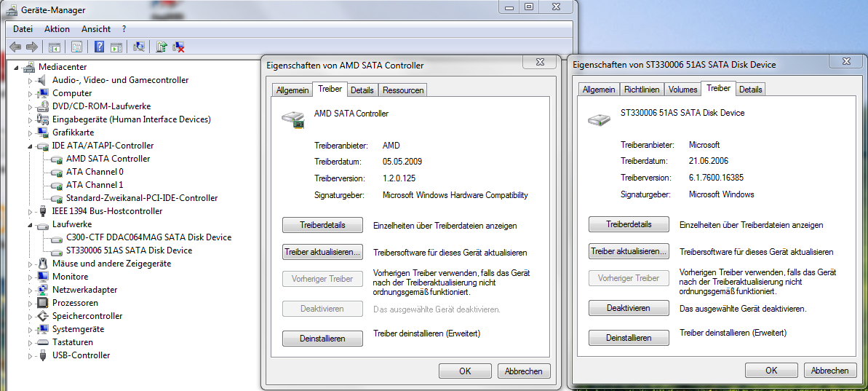Viewport: 868px width, 391px height.
Task: Click Deinstallieren in ST330006 disk dialog
Action: click(629, 337)
